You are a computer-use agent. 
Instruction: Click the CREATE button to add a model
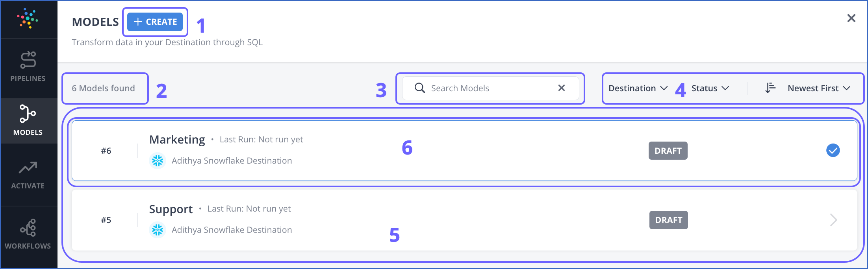(155, 22)
